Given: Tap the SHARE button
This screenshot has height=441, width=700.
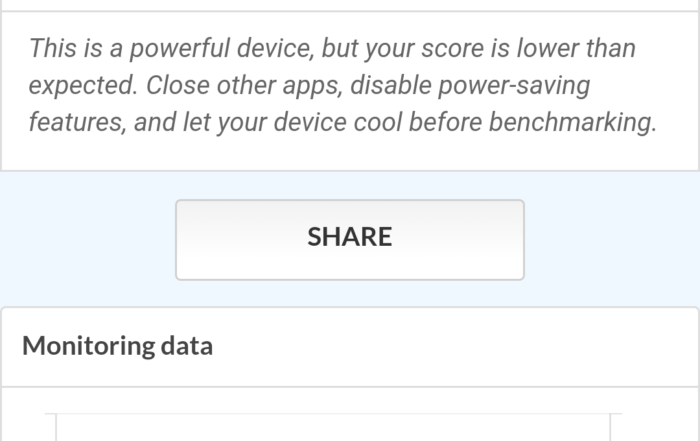Looking at the screenshot, I should tap(350, 239).
